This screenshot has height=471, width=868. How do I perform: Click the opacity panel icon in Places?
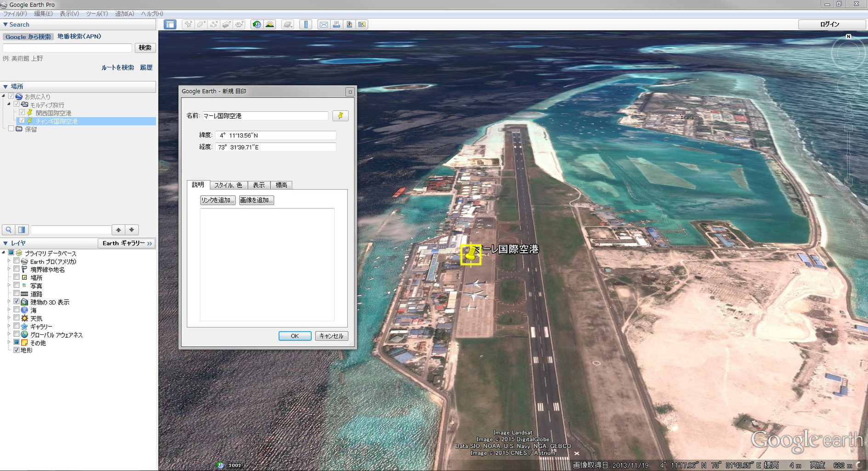(x=22, y=230)
